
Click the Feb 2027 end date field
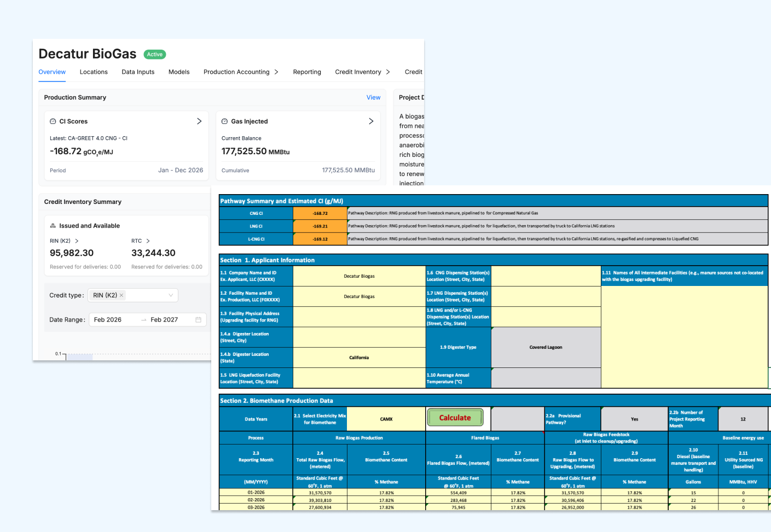(164, 319)
